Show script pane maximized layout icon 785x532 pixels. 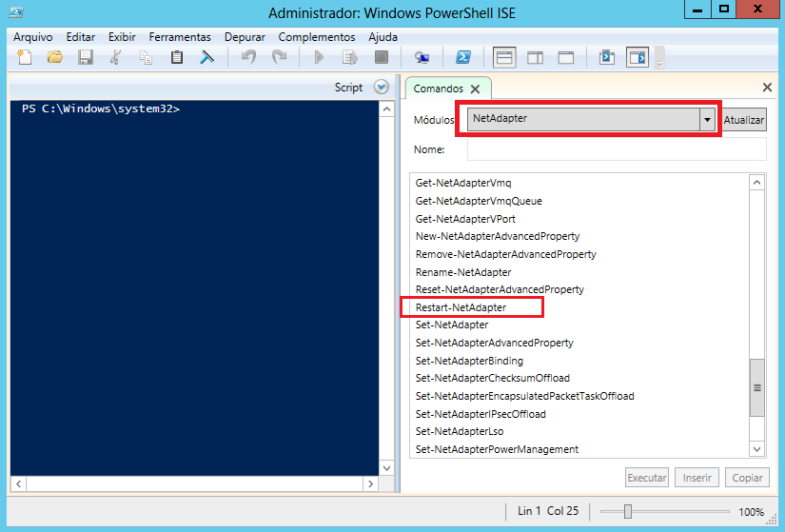pyautogui.click(x=566, y=58)
